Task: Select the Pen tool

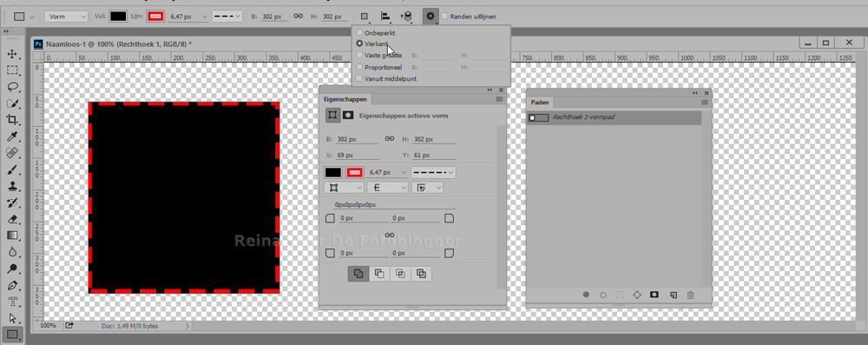Action: (x=12, y=286)
